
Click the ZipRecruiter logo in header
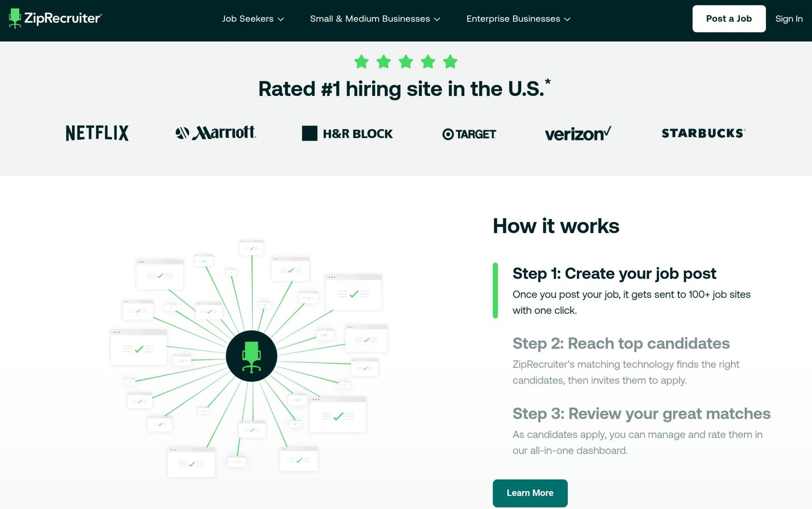tap(55, 18)
